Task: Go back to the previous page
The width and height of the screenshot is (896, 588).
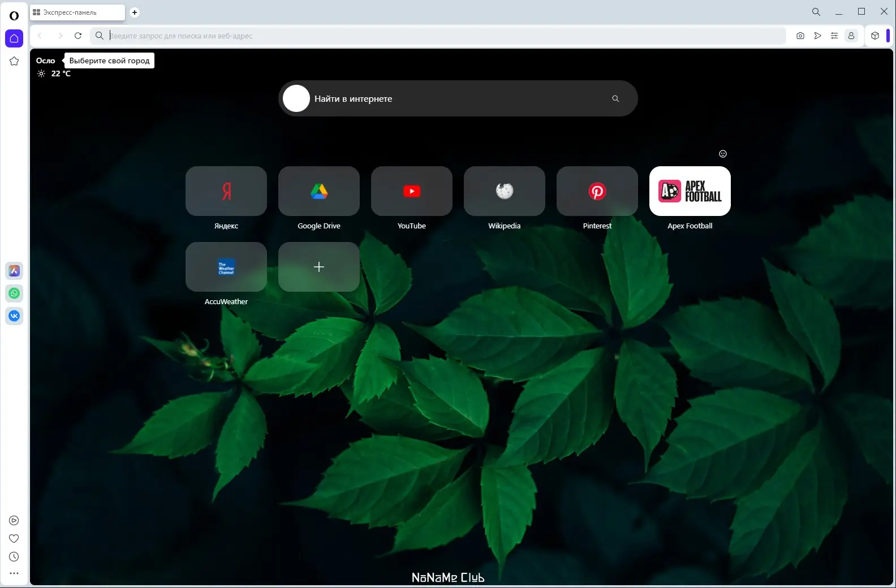Action: pyautogui.click(x=40, y=36)
